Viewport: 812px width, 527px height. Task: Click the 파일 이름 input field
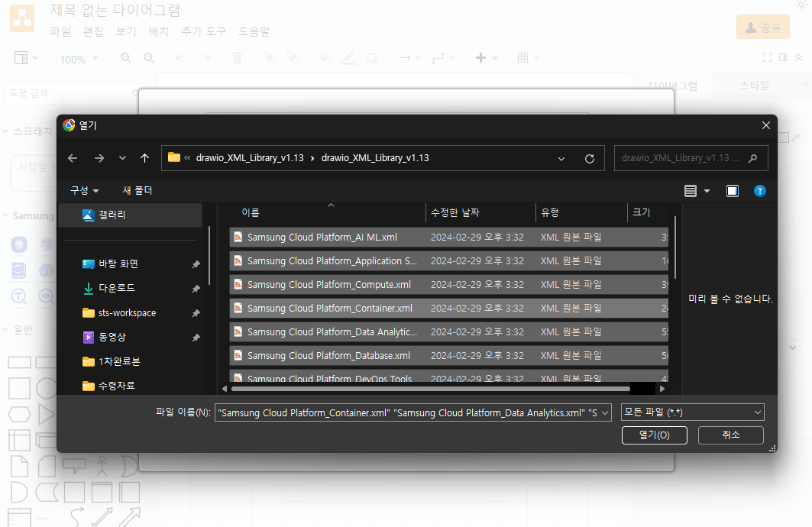[x=407, y=412]
